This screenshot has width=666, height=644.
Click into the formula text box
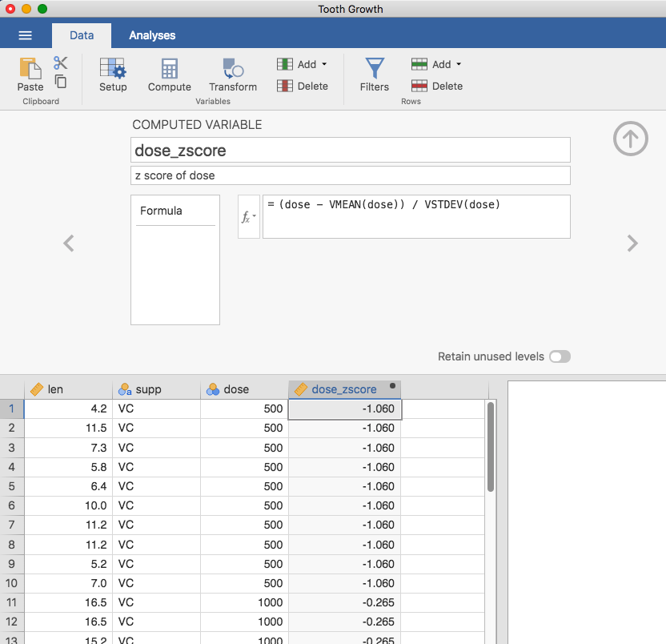coord(416,217)
